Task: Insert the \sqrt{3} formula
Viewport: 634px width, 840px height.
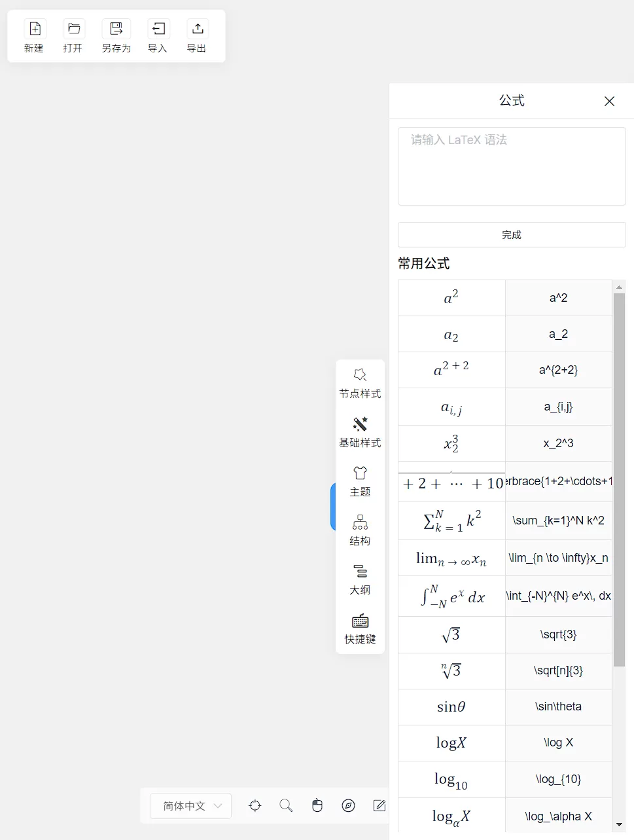Action: click(451, 634)
